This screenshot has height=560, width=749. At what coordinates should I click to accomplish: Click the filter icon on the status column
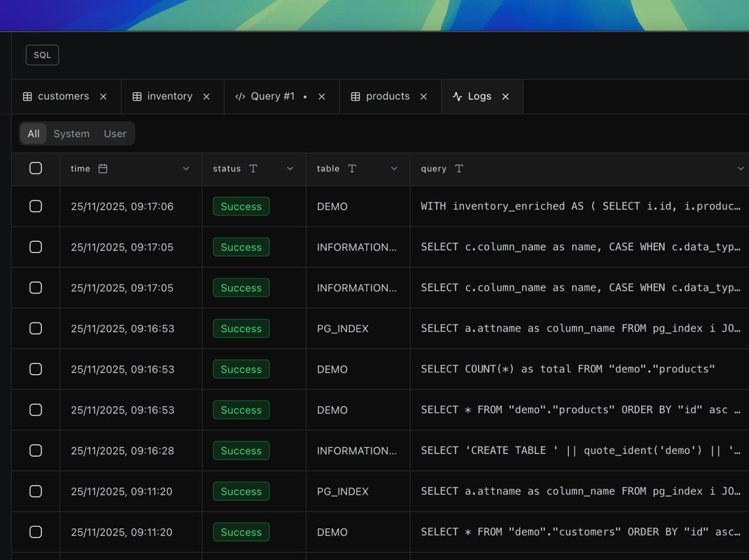pos(253,168)
